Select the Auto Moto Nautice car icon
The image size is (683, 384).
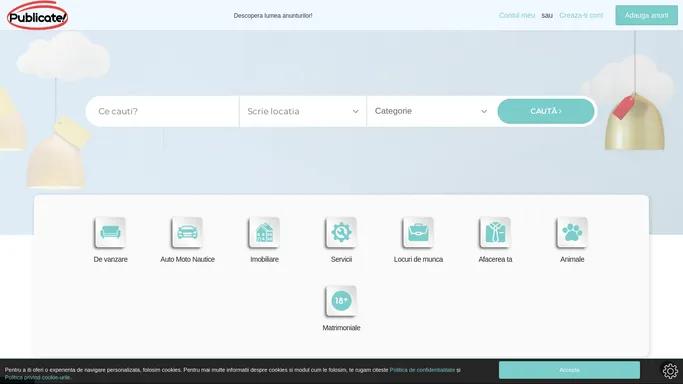click(x=187, y=232)
